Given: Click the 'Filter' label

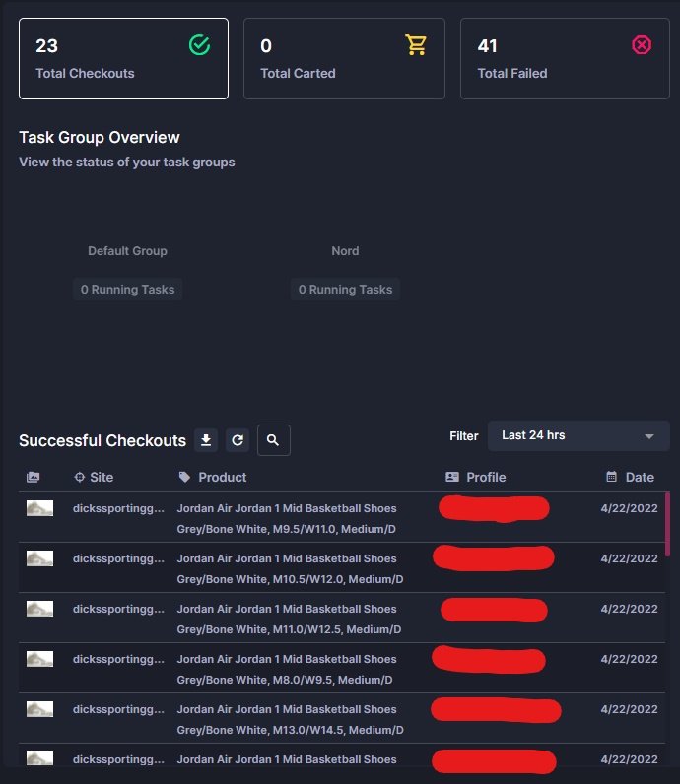Looking at the screenshot, I should pos(464,436).
